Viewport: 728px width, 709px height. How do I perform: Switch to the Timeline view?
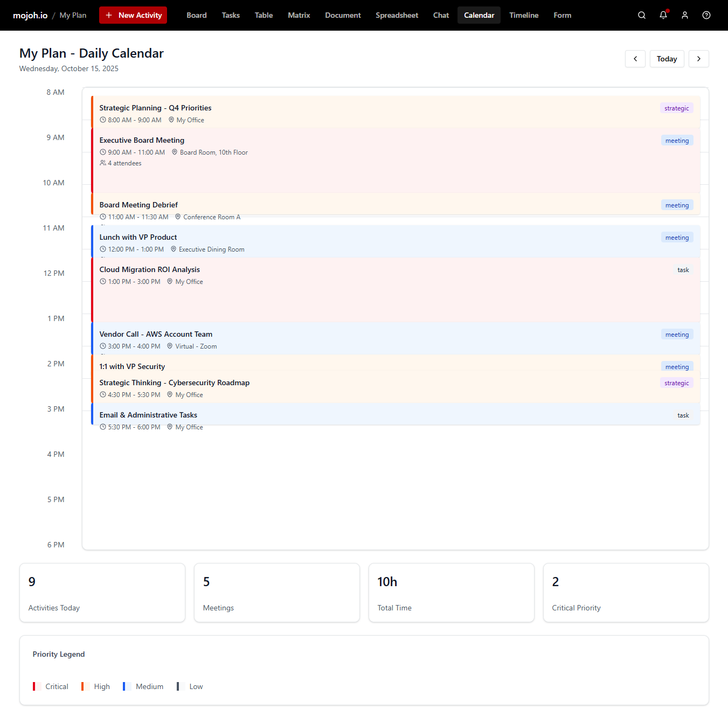[523, 15]
